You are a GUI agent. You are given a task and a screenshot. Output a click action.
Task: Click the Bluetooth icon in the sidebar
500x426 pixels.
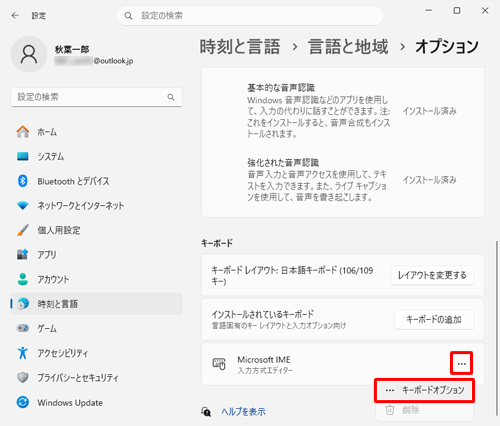click(23, 181)
